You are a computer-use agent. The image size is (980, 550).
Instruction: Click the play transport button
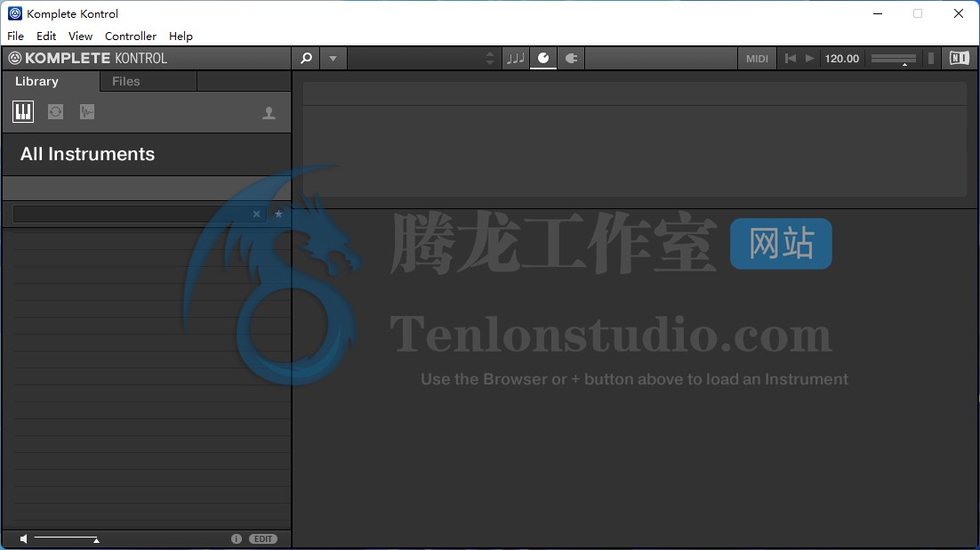click(810, 58)
